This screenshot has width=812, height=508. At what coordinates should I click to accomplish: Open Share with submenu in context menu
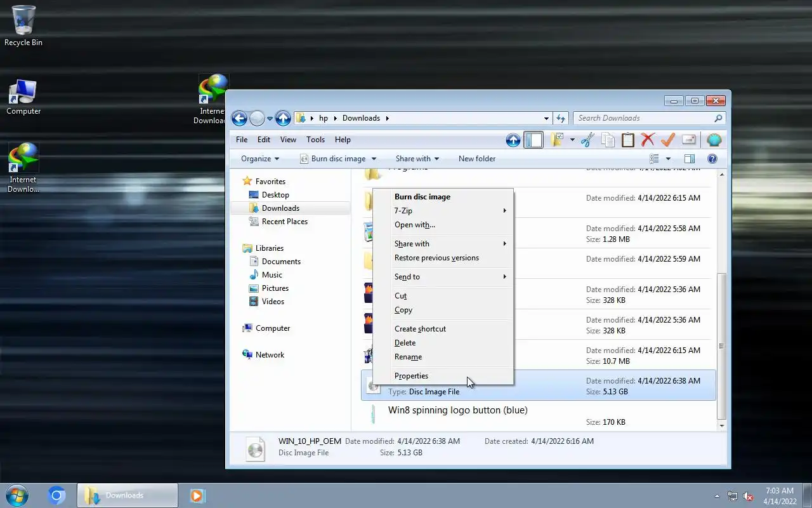click(x=443, y=244)
